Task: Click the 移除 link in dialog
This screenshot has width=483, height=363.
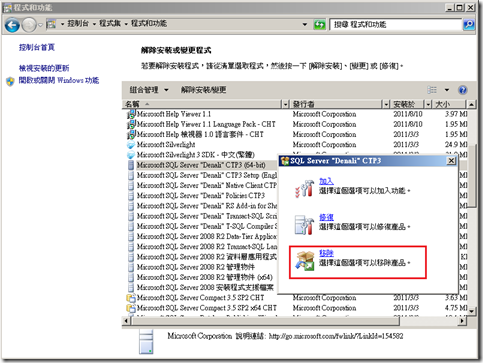Action: click(x=326, y=253)
